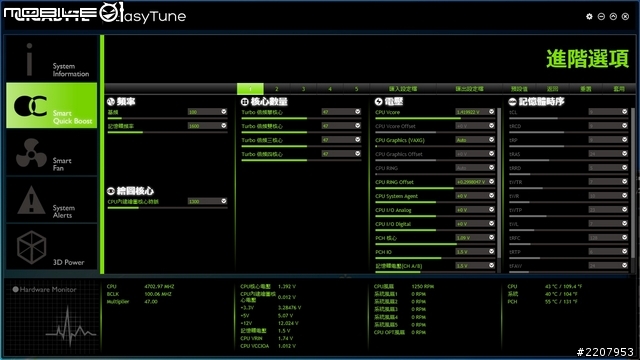Screen dimensions: 640x360
Task: Open the CPU integrated graphics clock dropdown
Action: [224, 201]
